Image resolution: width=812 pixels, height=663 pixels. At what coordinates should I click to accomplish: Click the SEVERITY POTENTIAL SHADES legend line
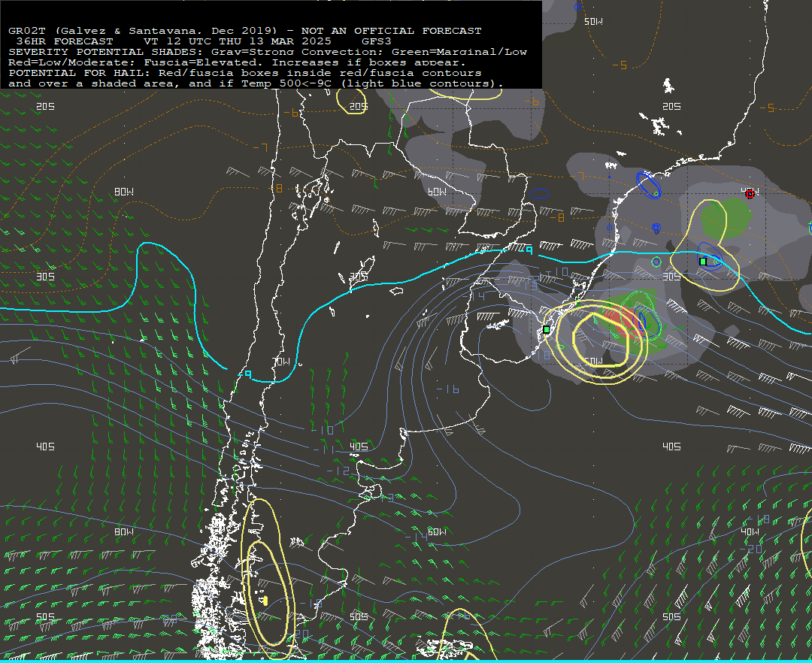(268, 52)
